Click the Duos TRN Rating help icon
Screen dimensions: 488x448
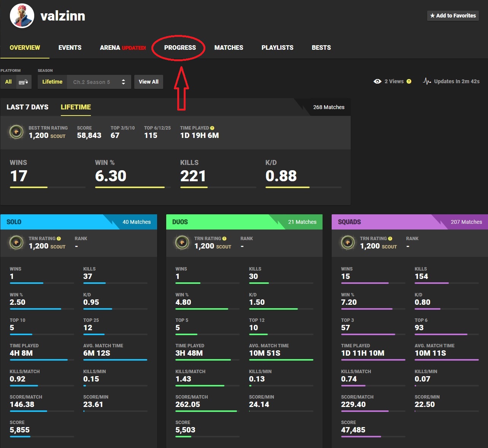pos(224,239)
